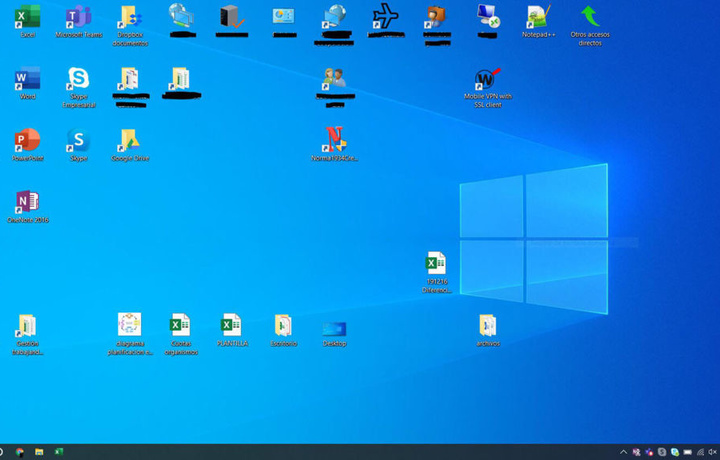This screenshot has height=460, width=720.
Task: Open OneNote 2016
Action: coord(28,207)
